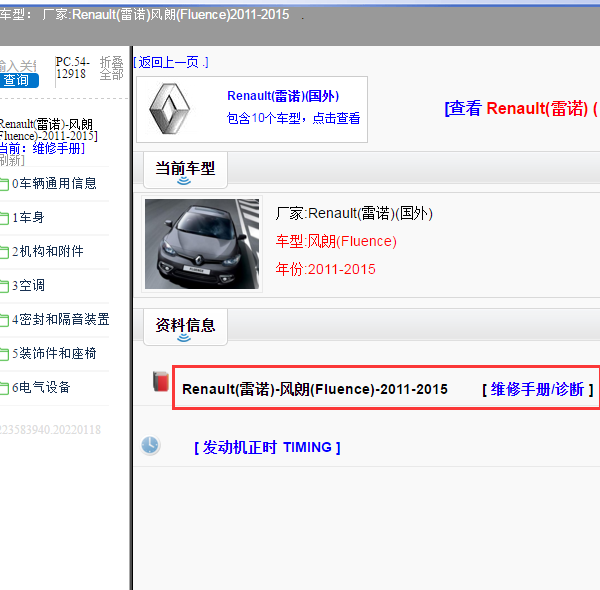Expand 5装饰件和座椅 tree node
The height and width of the screenshot is (590, 600).
point(54,353)
